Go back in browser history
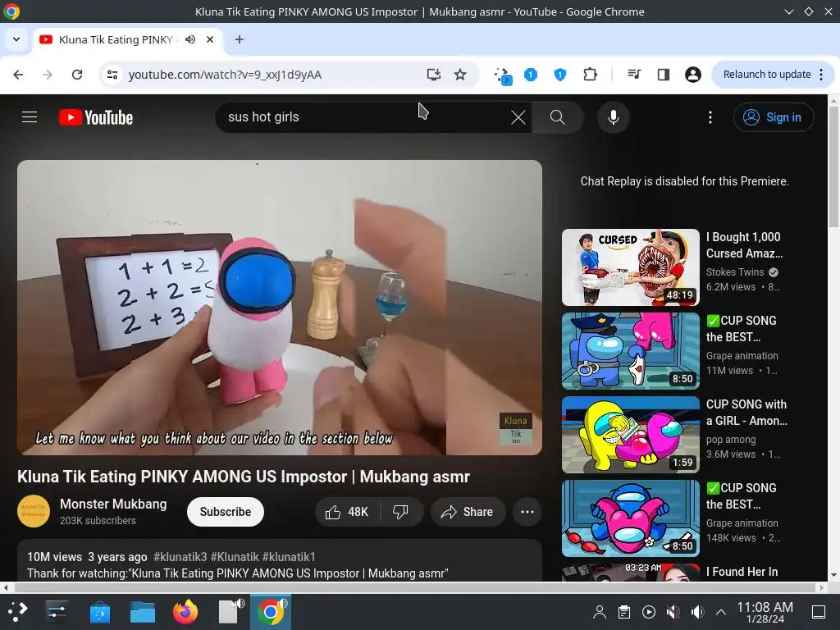This screenshot has width=840, height=630. click(18, 75)
